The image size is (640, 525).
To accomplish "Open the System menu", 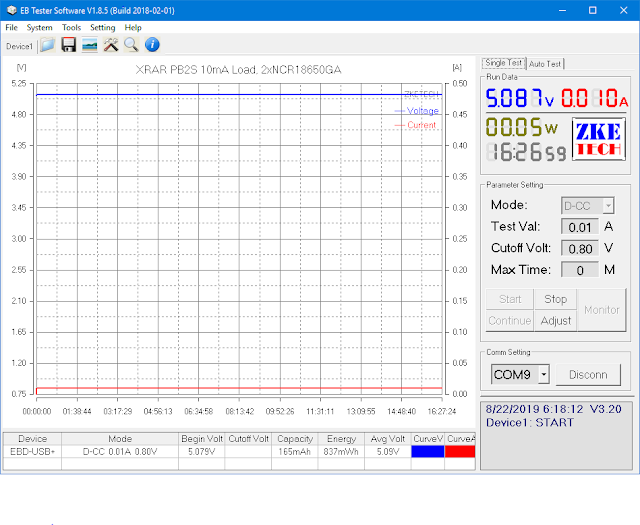I will click(x=40, y=28).
